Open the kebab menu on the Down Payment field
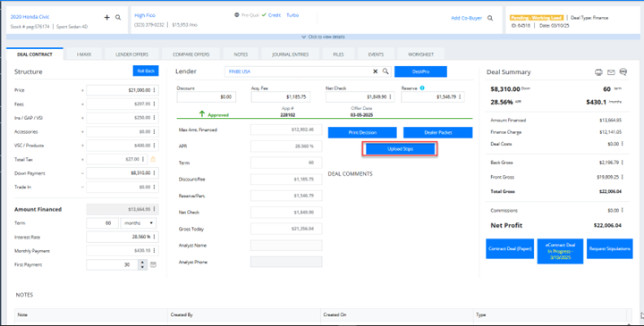This screenshot has height=326, width=644. pyautogui.click(x=155, y=173)
